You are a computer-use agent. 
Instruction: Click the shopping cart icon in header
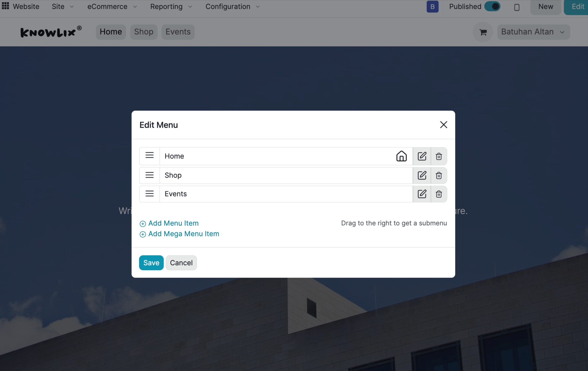[483, 32]
